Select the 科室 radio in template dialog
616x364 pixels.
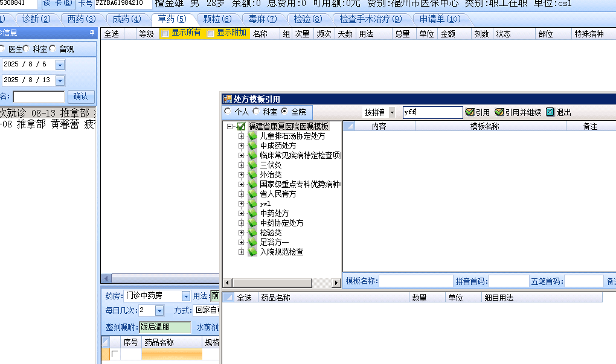tap(256, 112)
